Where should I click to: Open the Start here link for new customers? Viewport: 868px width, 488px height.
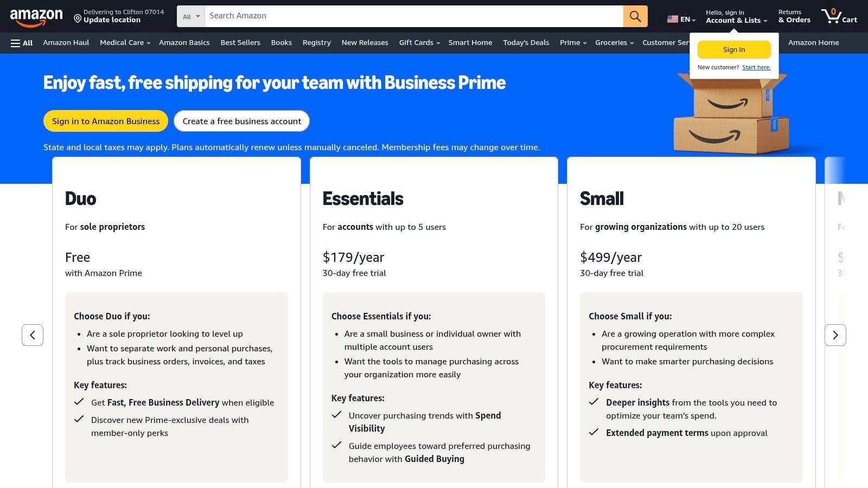tap(756, 67)
